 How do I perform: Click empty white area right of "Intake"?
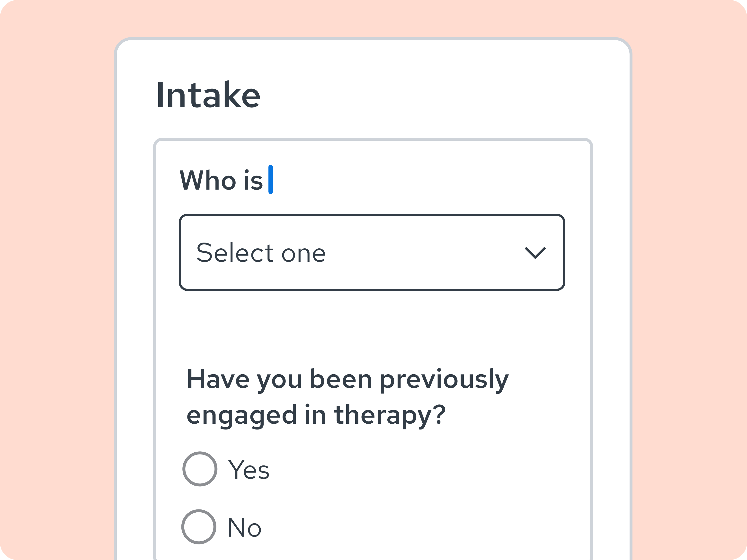click(x=439, y=95)
